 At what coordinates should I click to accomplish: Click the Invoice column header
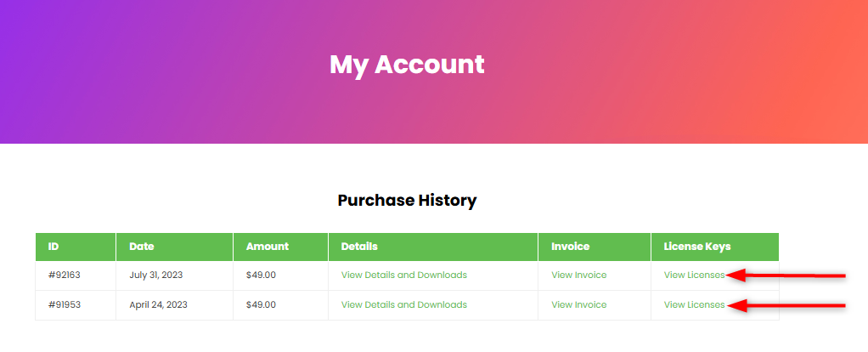(570, 247)
